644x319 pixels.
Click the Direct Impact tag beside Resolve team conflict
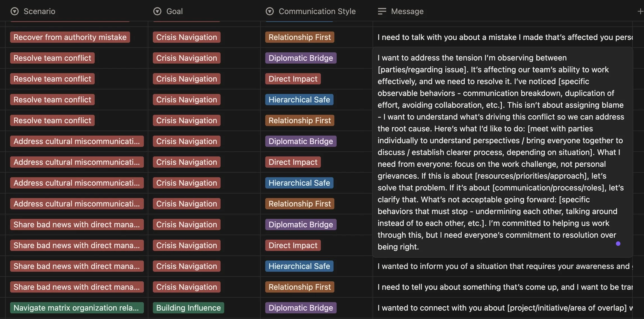(x=293, y=79)
